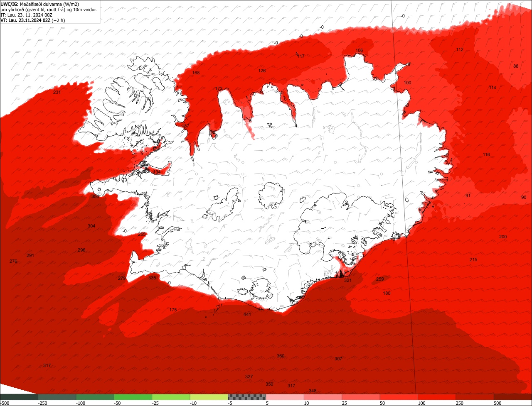Click the map value 321 on the south coast
This screenshot has height=406, width=532.
(348, 281)
